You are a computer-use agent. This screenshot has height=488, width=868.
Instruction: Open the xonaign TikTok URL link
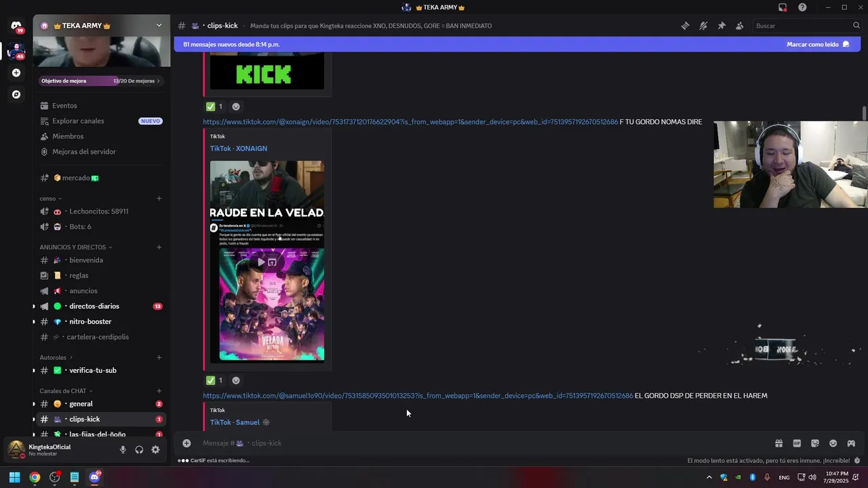pyautogui.click(x=410, y=122)
